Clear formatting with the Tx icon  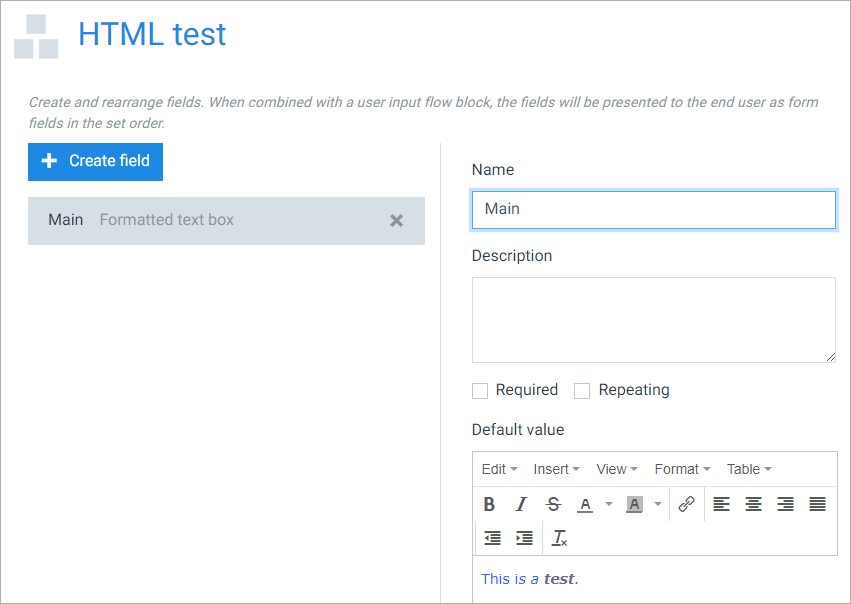[x=559, y=538]
